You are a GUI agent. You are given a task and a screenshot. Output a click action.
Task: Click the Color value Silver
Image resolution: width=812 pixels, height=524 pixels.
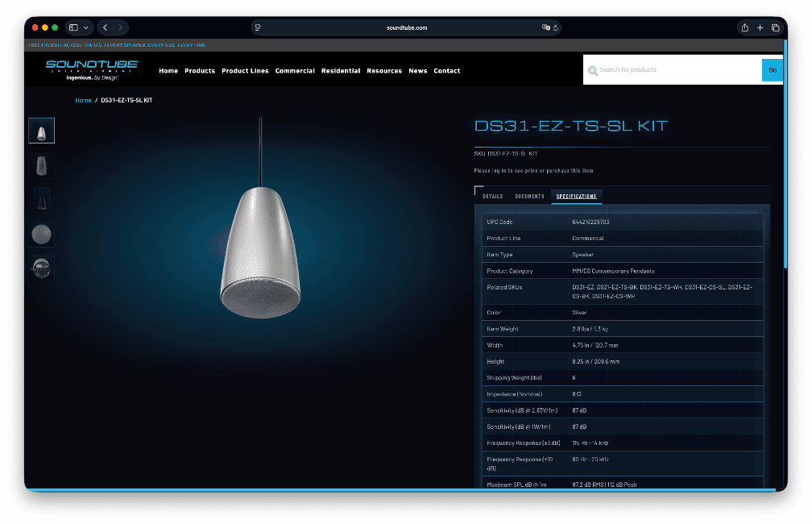[x=579, y=313]
